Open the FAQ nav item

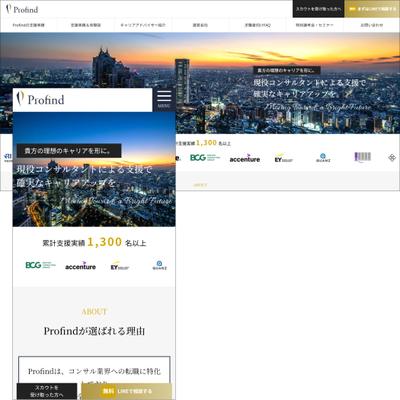click(257, 25)
